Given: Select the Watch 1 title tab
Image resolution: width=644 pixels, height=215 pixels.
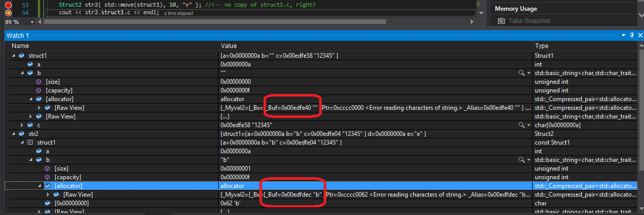Looking at the screenshot, I should coord(18,35).
